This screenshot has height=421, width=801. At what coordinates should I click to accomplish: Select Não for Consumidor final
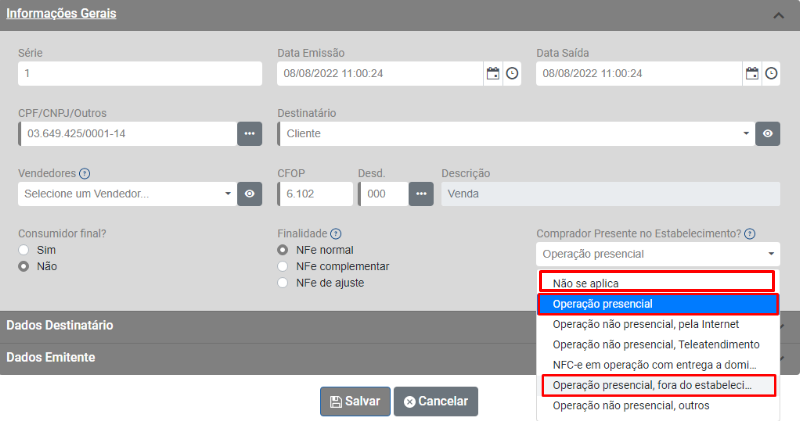coord(25,266)
